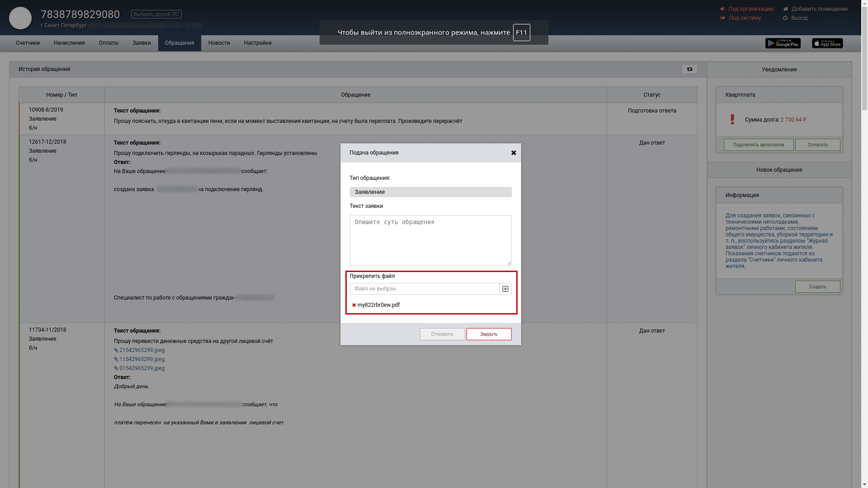Open the Начисления tab
The image size is (868, 488).
(69, 43)
